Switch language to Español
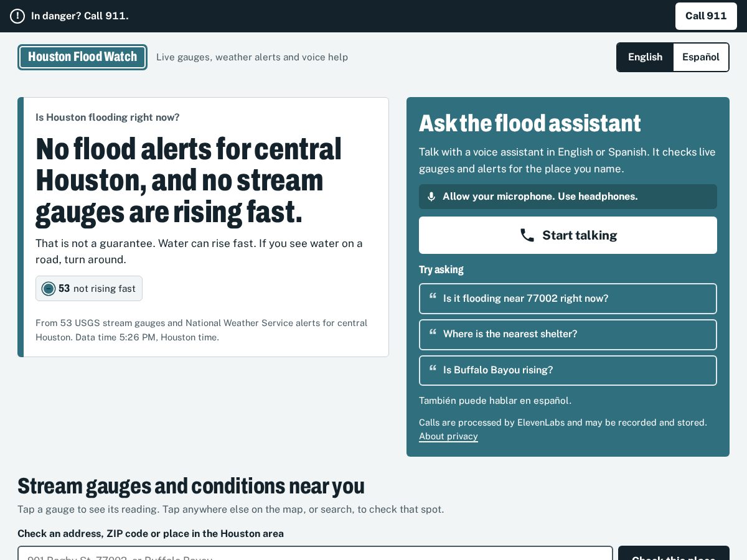This screenshot has height=560, width=747. (x=701, y=57)
